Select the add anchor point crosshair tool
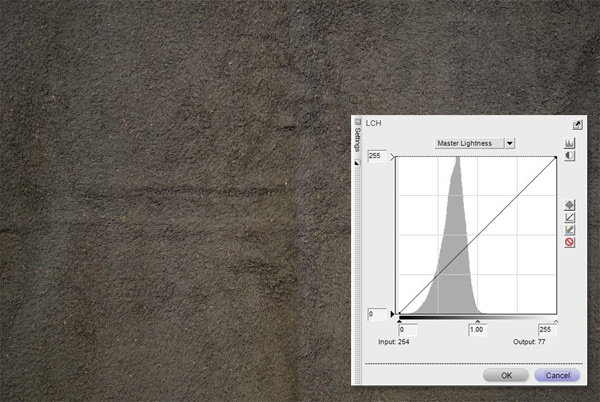This screenshot has height=402, width=600. (569, 205)
